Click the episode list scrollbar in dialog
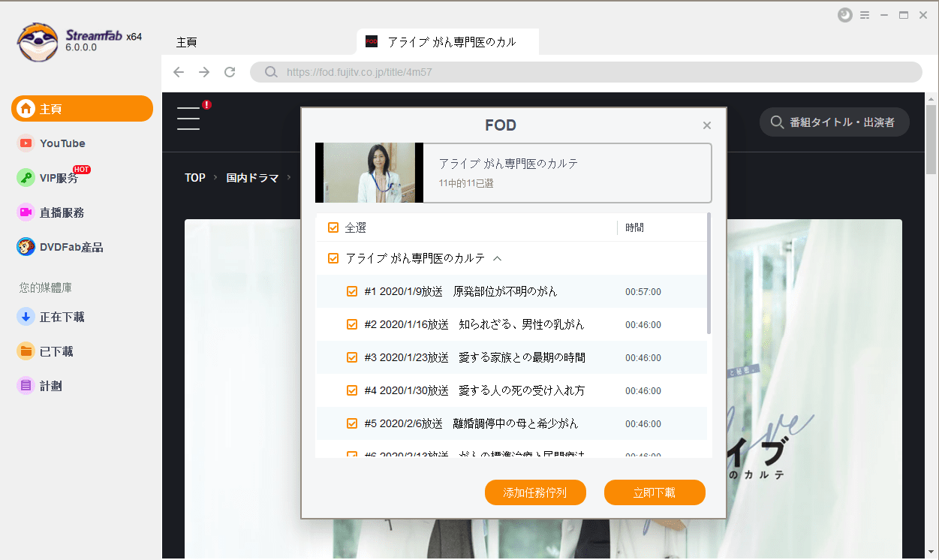The width and height of the screenshot is (939, 560). [x=709, y=274]
